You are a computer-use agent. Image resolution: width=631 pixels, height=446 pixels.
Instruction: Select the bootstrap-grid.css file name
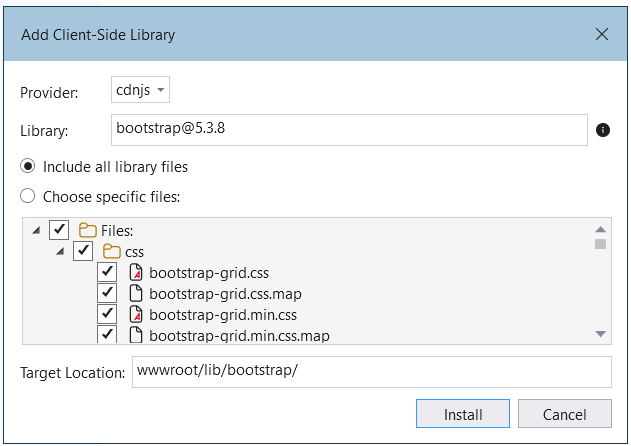(x=209, y=273)
